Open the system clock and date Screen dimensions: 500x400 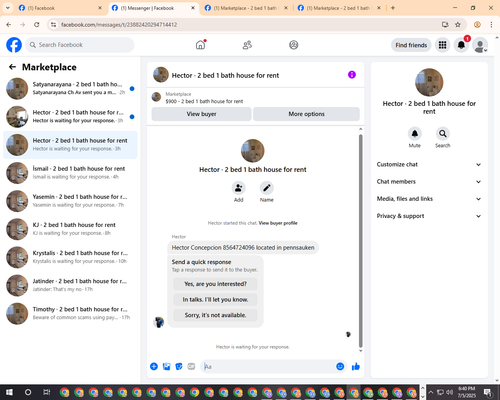[x=466, y=392]
